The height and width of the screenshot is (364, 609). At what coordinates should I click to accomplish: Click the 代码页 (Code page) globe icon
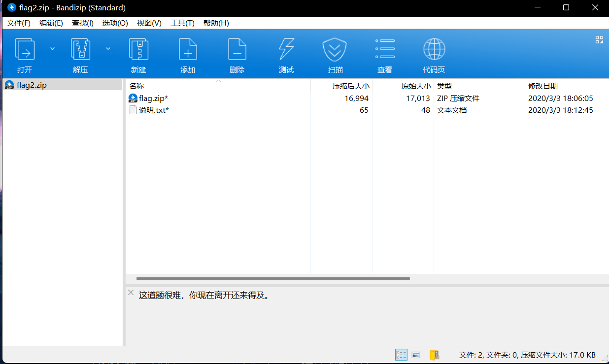434,49
